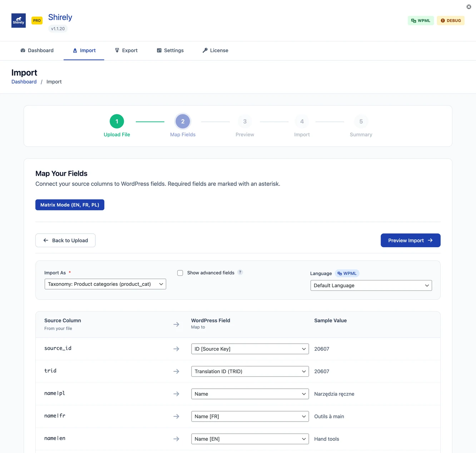476x453 pixels.
Task: Click the version label v1.1.20
Action: point(58,29)
